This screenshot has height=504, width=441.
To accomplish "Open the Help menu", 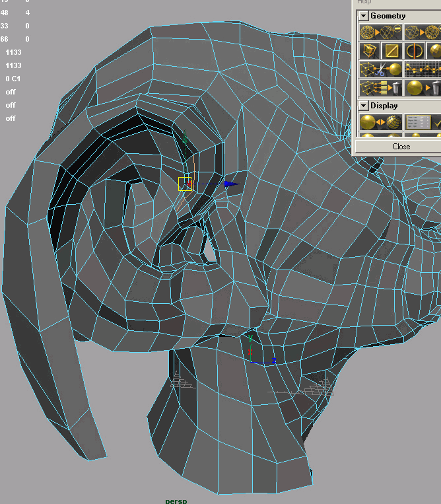I will click(x=364, y=2).
